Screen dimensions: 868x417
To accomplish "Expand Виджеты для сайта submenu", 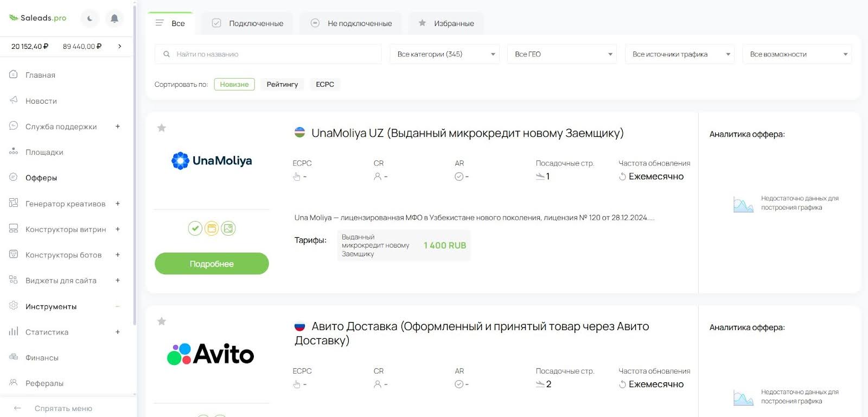I will 118,280.
